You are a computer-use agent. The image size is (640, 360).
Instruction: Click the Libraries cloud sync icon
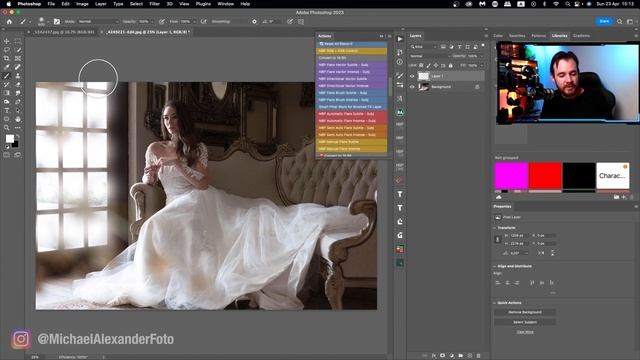point(498,197)
